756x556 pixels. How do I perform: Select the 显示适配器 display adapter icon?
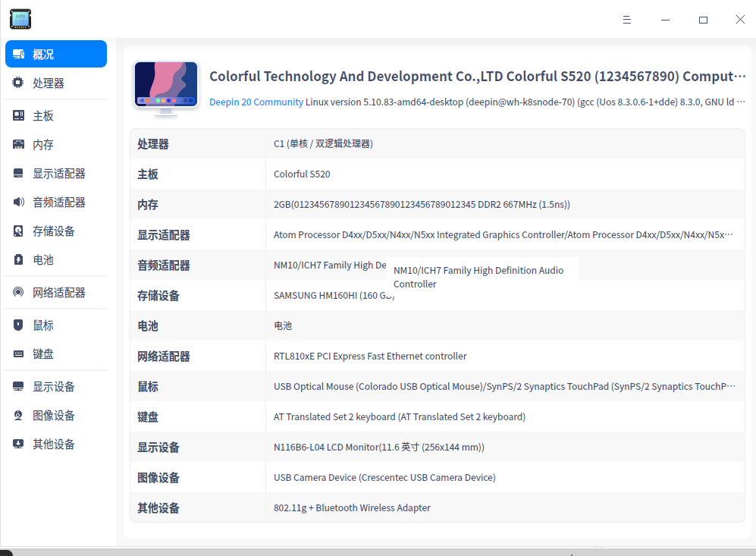click(x=17, y=173)
